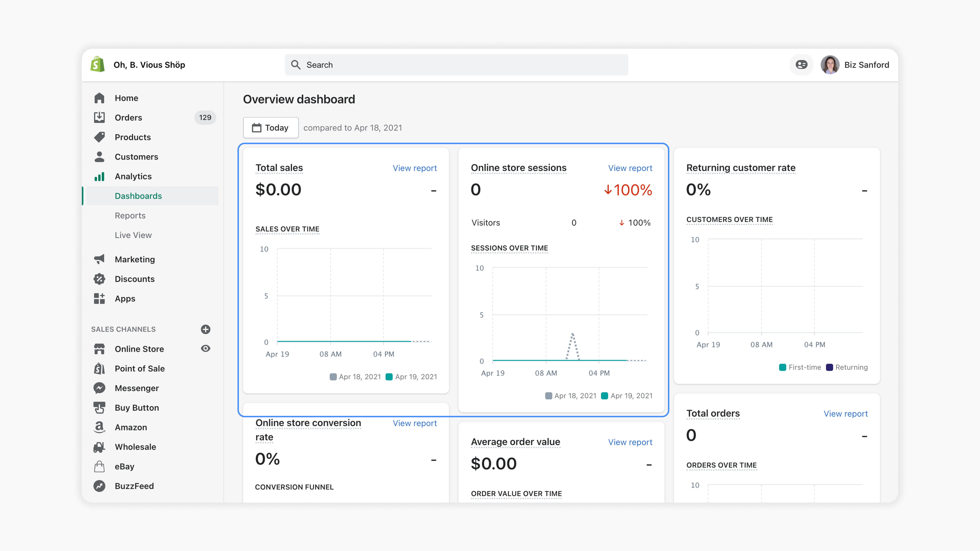
Task: Open Live View under Analytics
Action: [133, 235]
